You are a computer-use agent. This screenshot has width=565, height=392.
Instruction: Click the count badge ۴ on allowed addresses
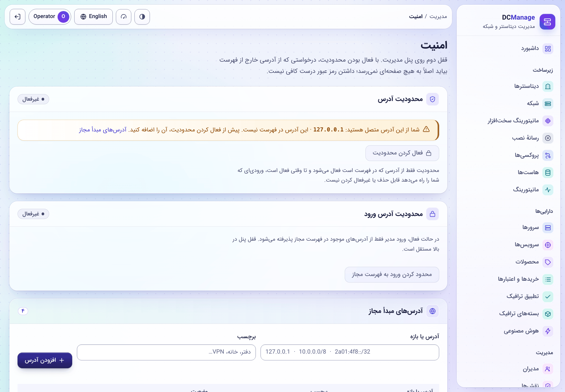[x=23, y=311]
